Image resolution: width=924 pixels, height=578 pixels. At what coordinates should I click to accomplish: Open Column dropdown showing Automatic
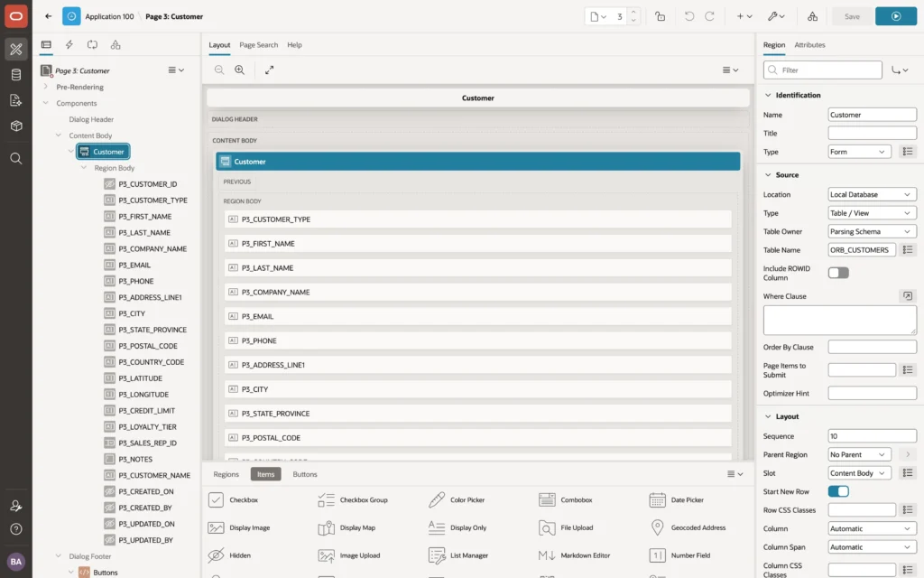873,528
